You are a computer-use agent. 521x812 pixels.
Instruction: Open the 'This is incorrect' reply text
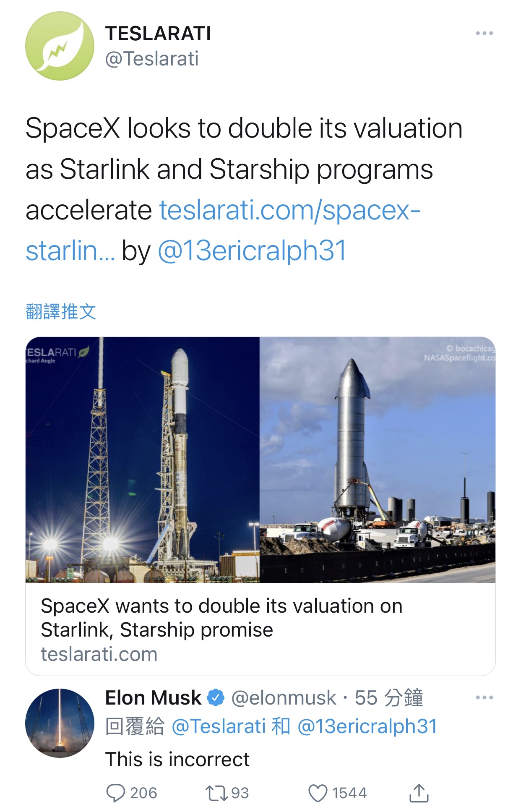coord(177,759)
